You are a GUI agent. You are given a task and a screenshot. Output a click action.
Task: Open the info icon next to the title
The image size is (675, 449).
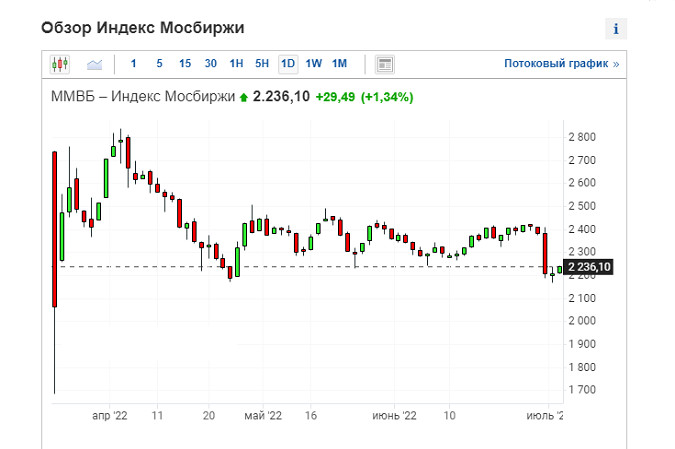pos(616,29)
